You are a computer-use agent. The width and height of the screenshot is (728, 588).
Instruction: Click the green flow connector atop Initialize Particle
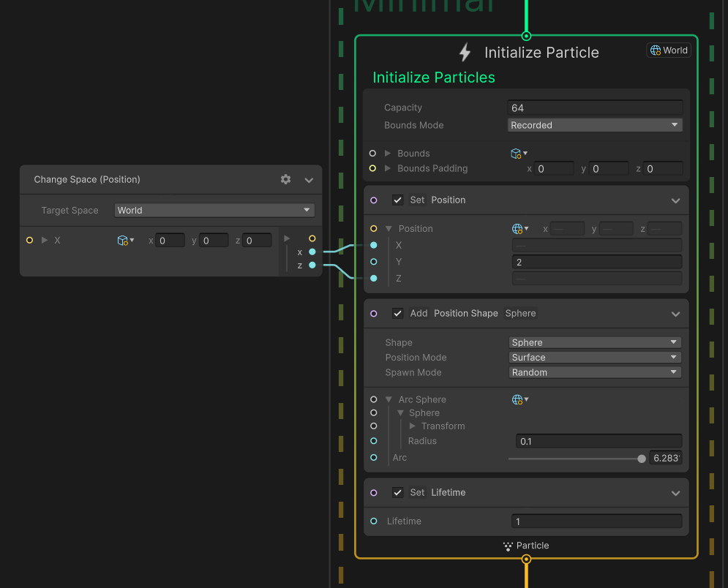pyautogui.click(x=526, y=35)
